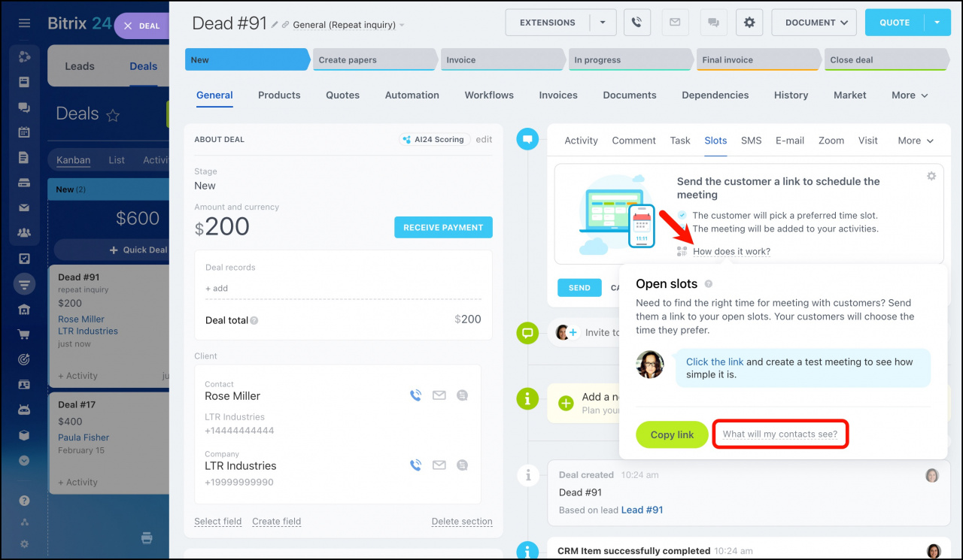Screen dimensions: 963x560
Task: Close the deal panel via DEAL tag
Action: (x=141, y=26)
